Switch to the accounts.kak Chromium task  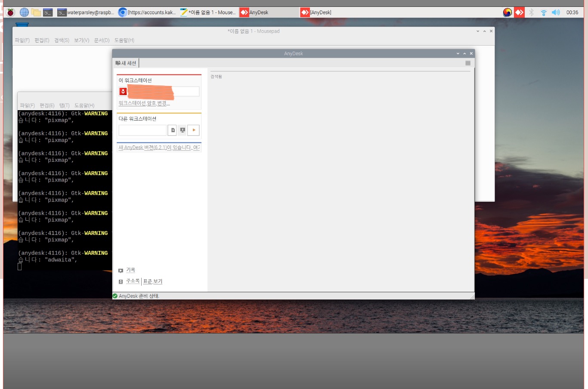147,12
